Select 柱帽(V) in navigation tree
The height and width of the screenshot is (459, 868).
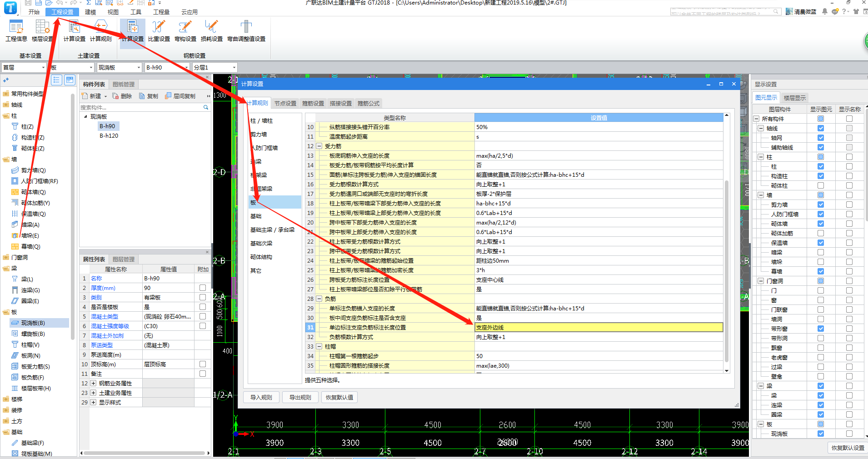pyautogui.click(x=30, y=345)
